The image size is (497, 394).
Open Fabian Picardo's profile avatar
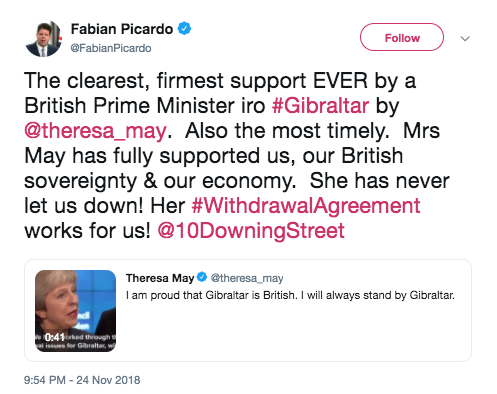[43, 39]
